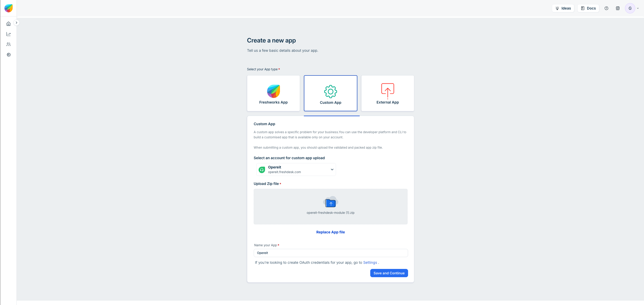
Task: Click Replace App file link
Action: (x=330, y=232)
